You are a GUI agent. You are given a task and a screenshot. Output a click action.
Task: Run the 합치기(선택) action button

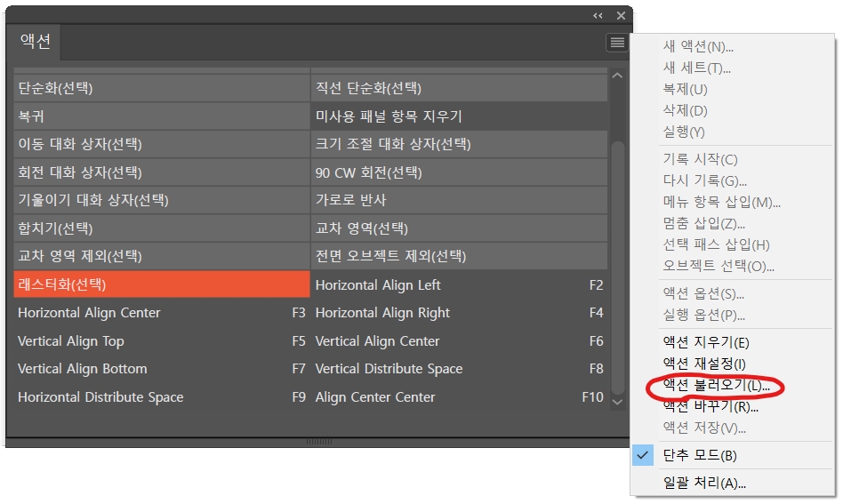coord(161,228)
